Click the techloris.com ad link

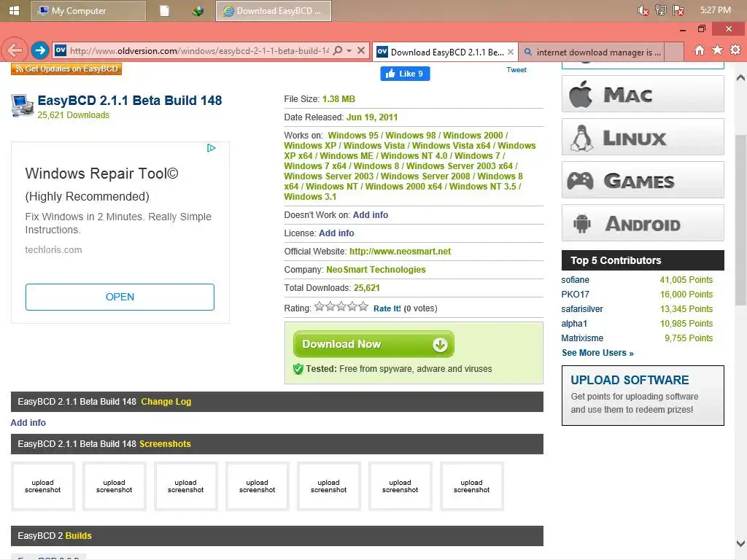pos(53,250)
